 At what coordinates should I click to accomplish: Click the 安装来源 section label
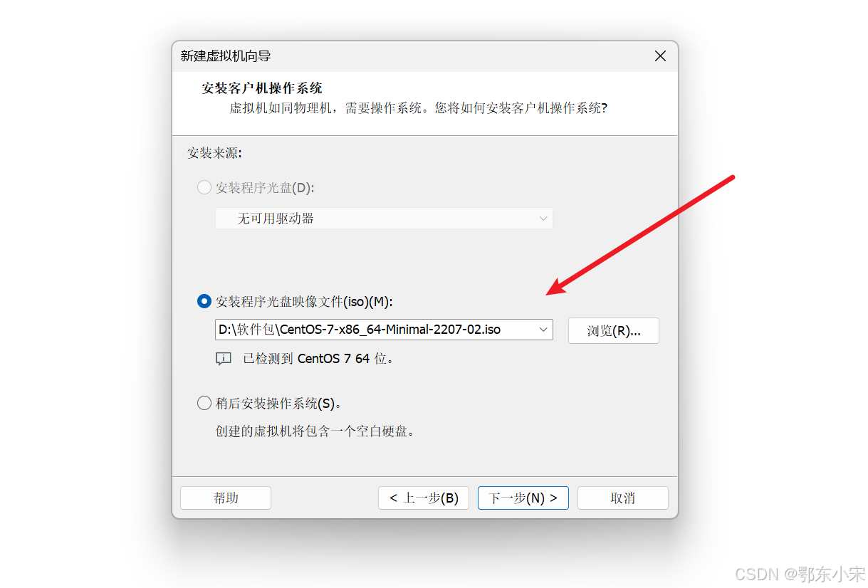click(x=214, y=153)
